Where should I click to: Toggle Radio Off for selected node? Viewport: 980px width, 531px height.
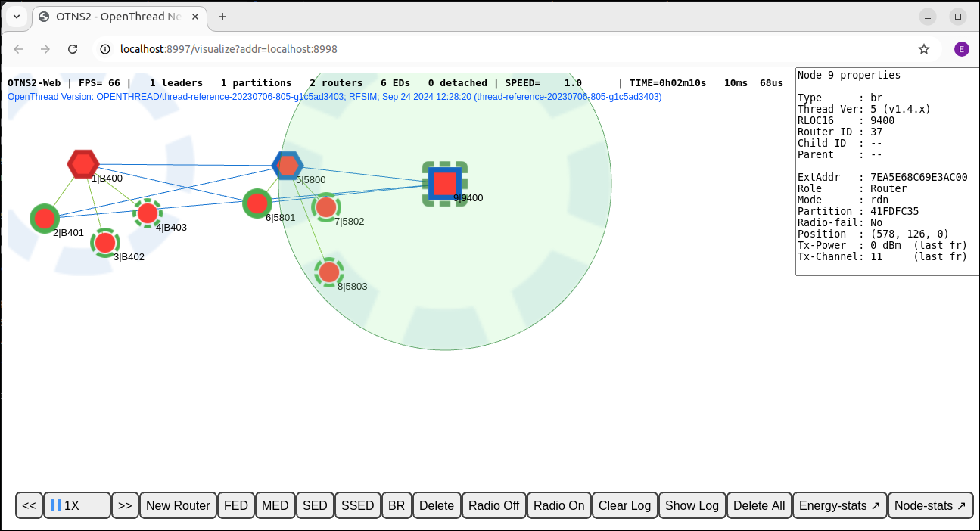pyautogui.click(x=493, y=505)
